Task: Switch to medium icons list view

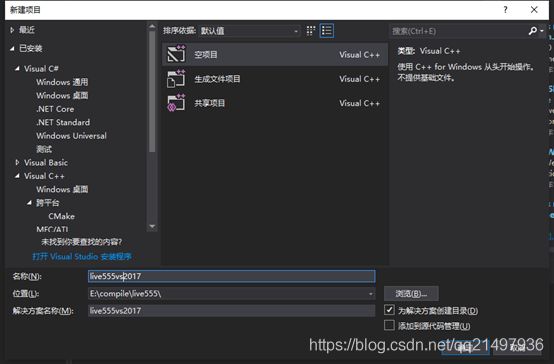Action: [326, 31]
